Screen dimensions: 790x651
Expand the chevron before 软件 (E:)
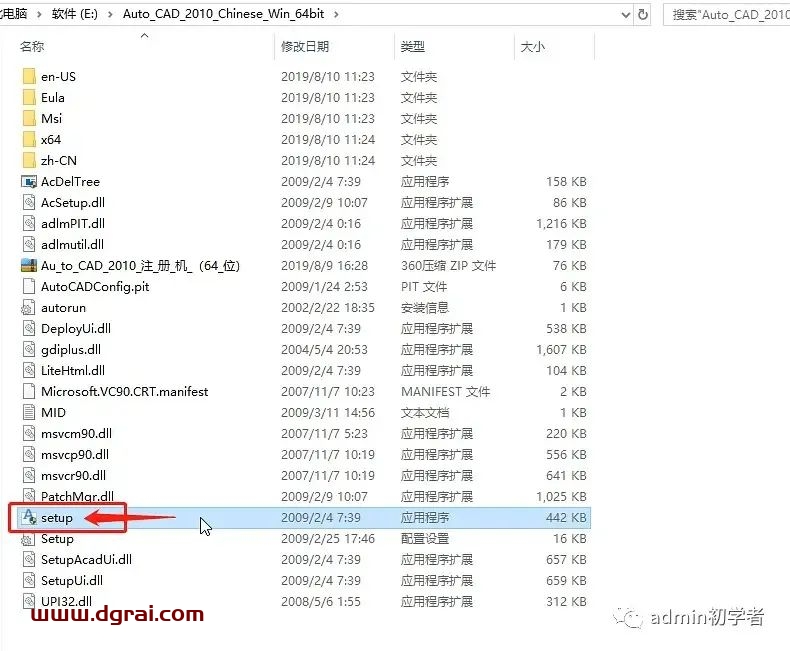click(x=39, y=14)
